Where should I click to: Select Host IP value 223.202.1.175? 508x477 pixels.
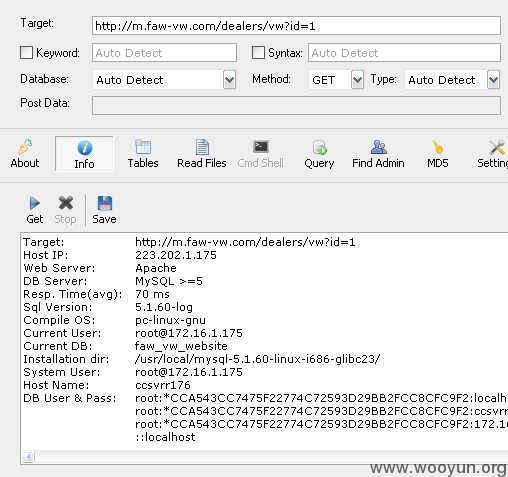click(176, 255)
